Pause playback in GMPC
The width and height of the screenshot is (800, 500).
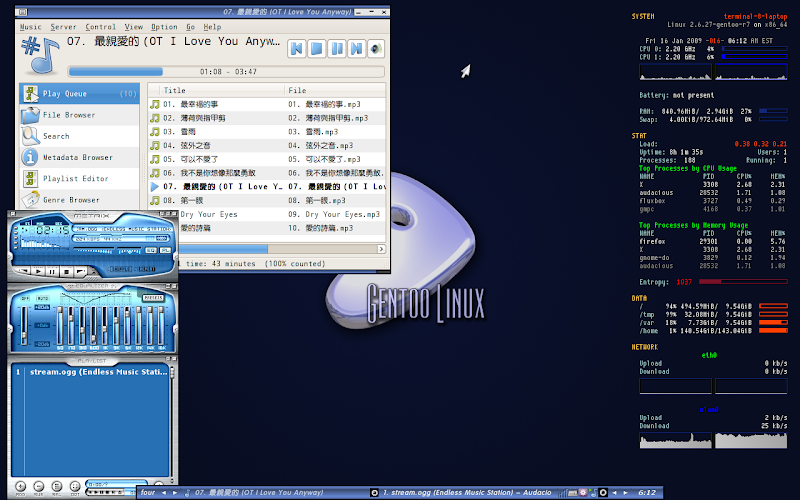click(338, 48)
